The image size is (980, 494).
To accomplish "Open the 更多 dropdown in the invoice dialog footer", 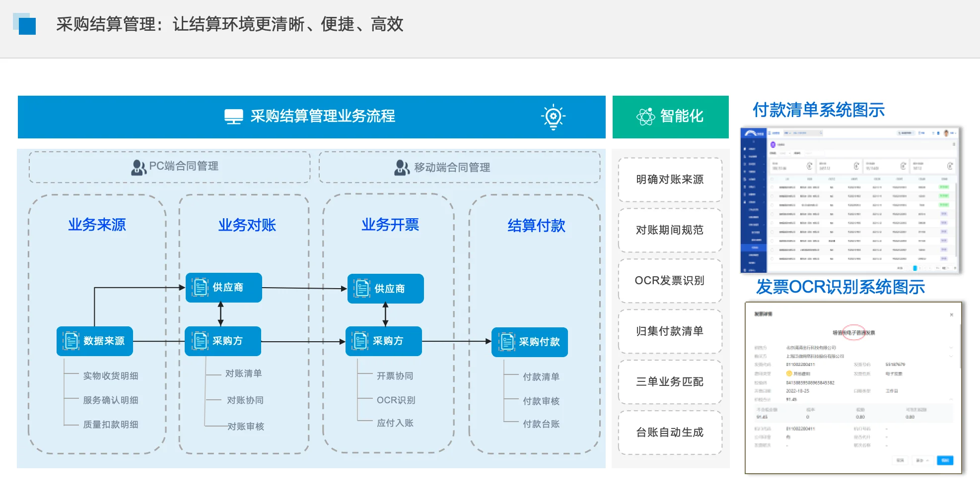I will pos(923,460).
